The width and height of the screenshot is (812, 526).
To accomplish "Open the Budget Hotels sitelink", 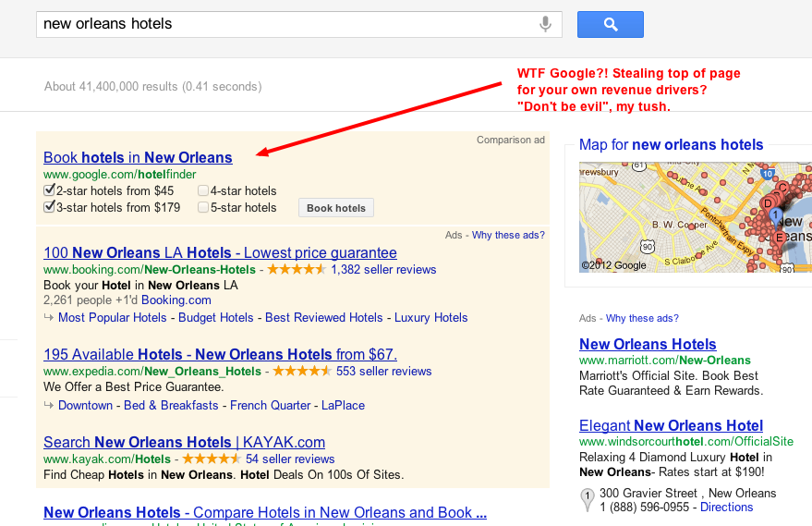I will 216,317.
